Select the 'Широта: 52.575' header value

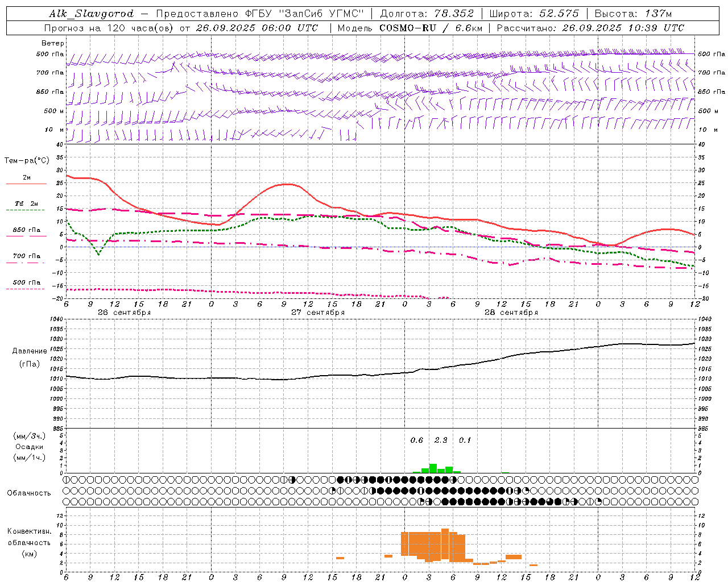(533, 14)
